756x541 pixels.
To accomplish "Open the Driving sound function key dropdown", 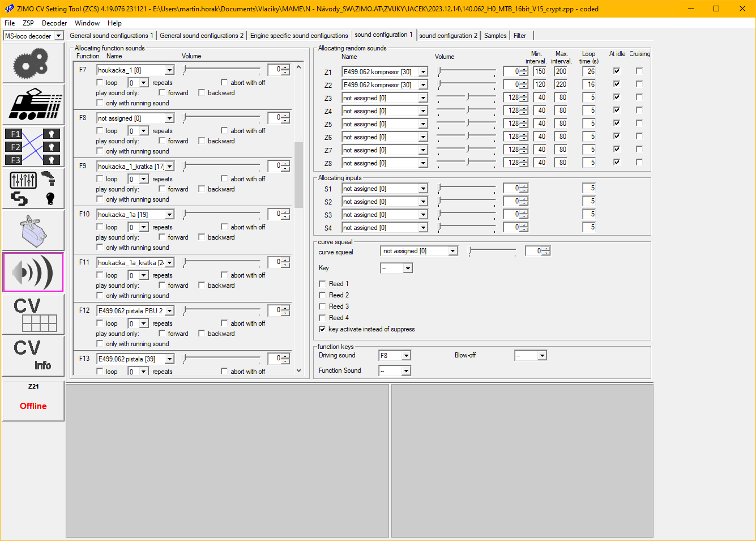I will (406, 356).
